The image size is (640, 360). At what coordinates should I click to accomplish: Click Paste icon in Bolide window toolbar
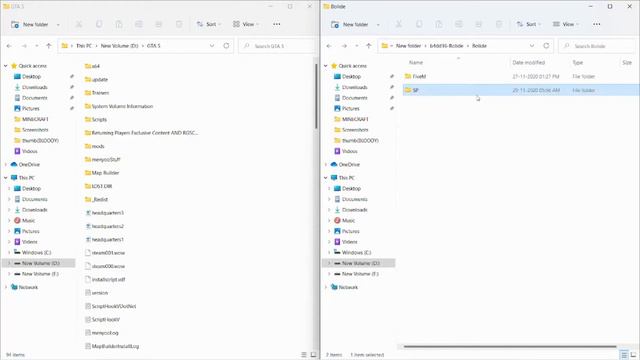439,24
